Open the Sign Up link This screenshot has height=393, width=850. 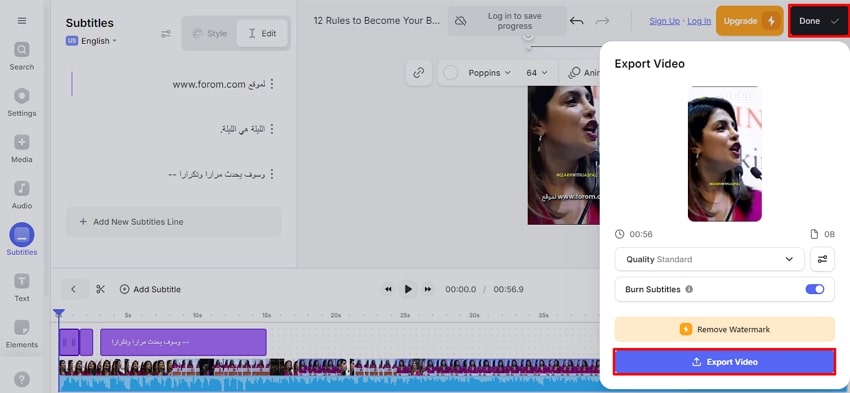coord(664,21)
